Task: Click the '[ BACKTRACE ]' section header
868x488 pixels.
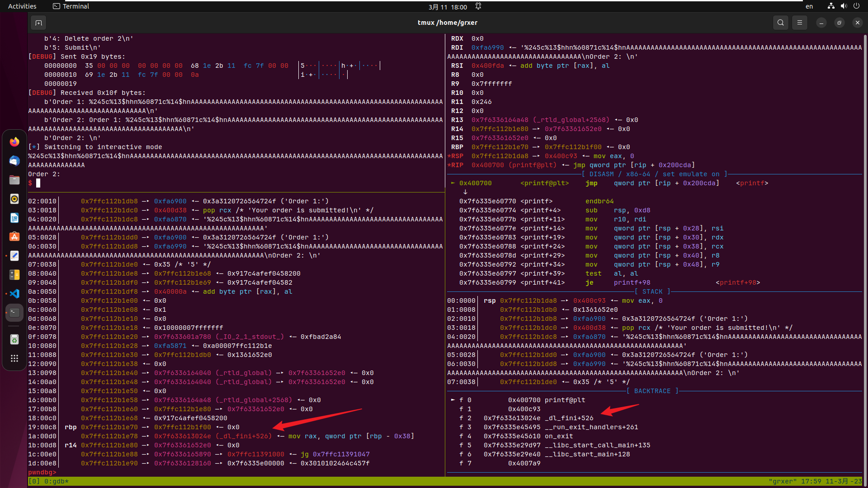Action: 652,391
